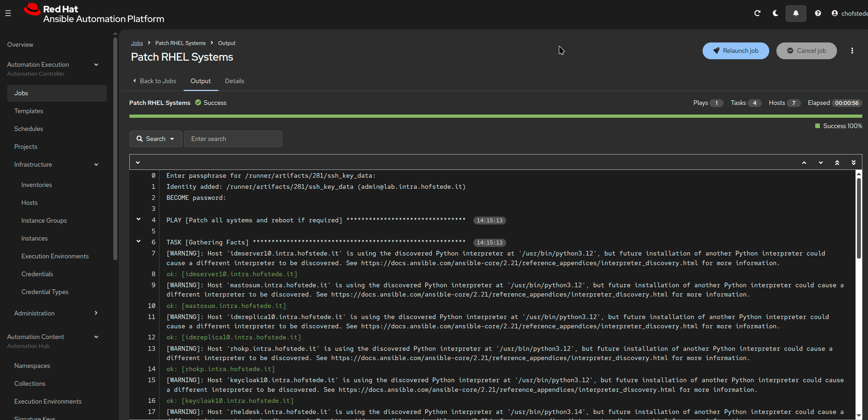868x420 pixels.
Task: Click the green job progress bar
Action: point(495,116)
